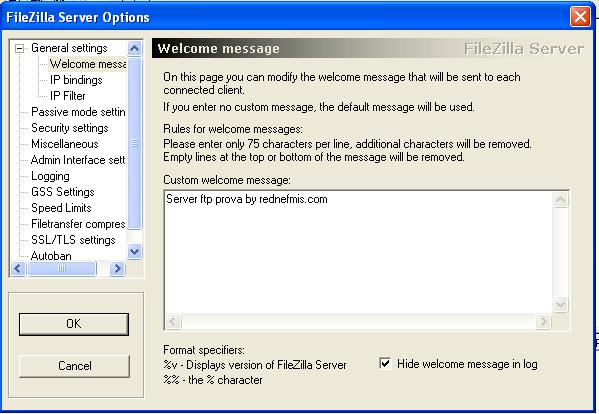Click tree panel scroll up arrow
The width and height of the screenshot is (599, 414).
click(x=134, y=49)
